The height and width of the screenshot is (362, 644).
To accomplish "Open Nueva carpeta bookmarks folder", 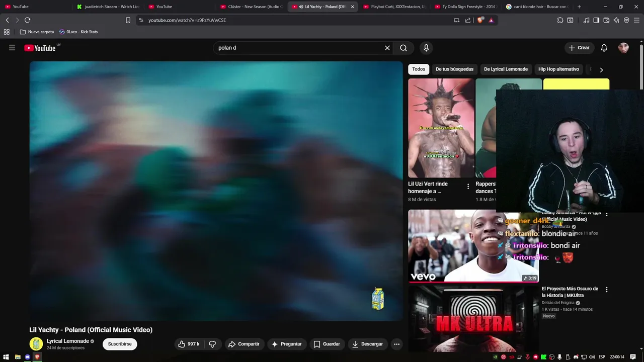I will [37, 32].
